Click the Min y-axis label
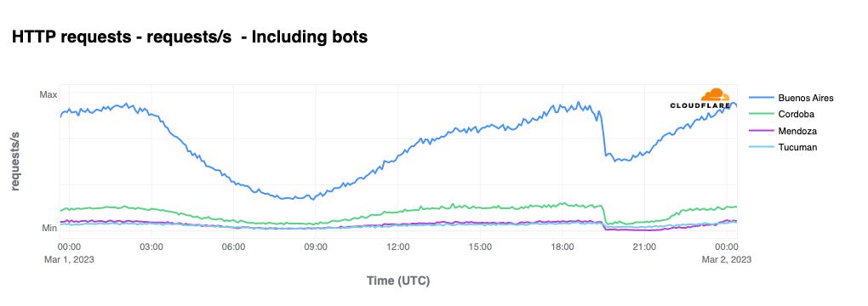The width and height of the screenshot is (868, 306). tap(49, 228)
